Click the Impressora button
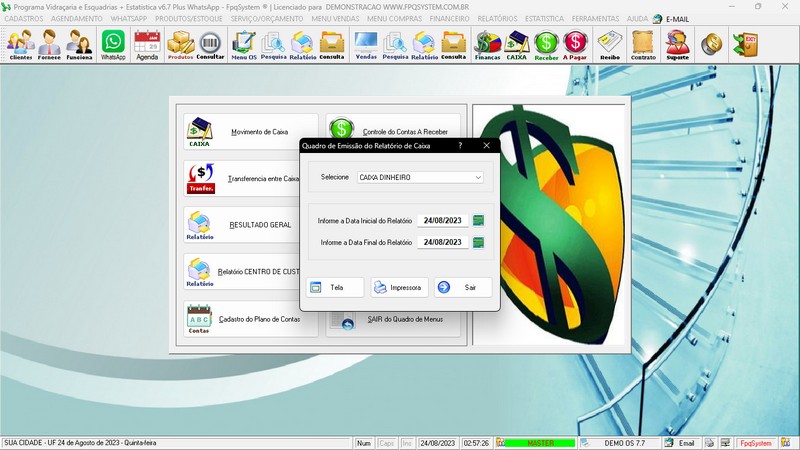800x450 pixels. click(399, 287)
